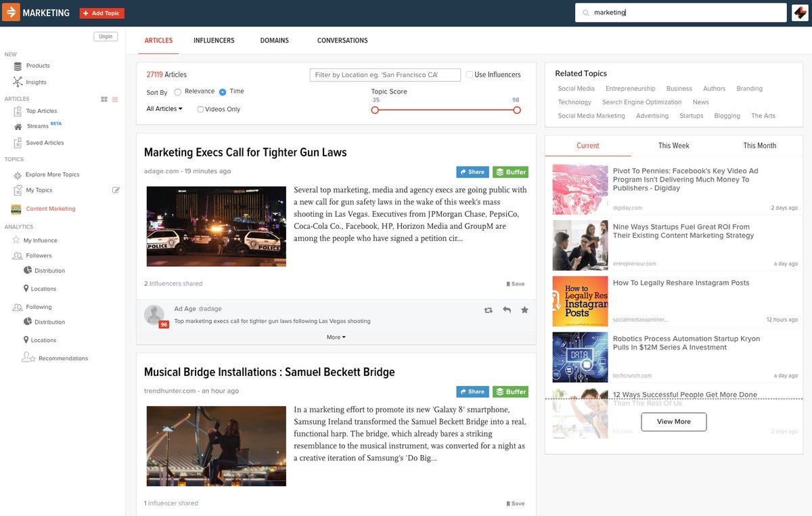Check the Use Influencers box

point(470,74)
